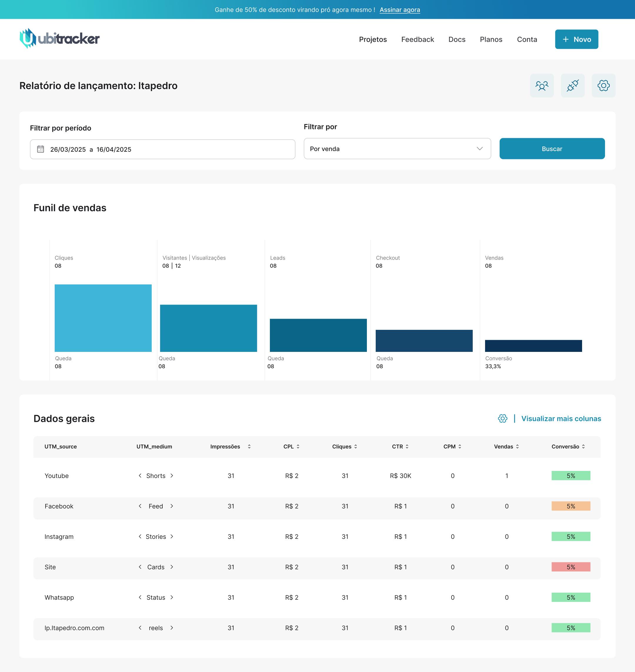Viewport: 635px width, 672px height.
Task: Click the UTM_medium column header
Action: pos(154,447)
